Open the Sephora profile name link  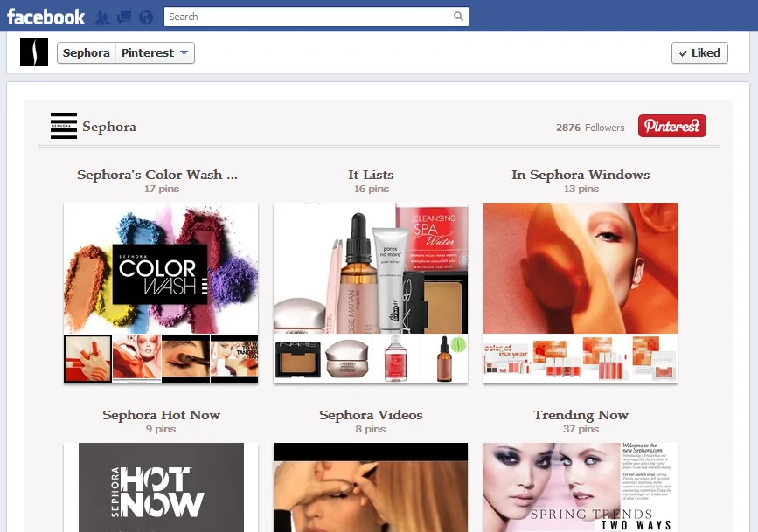coord(109,127)
